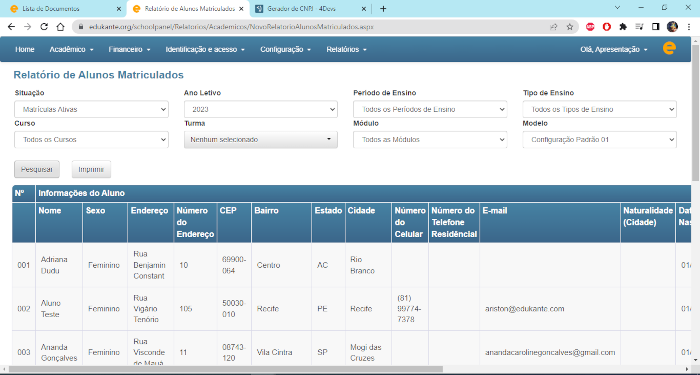Open the Situação dropdown
The height and width of the screenshot is (375, 700).
click(x=92, y=109)
